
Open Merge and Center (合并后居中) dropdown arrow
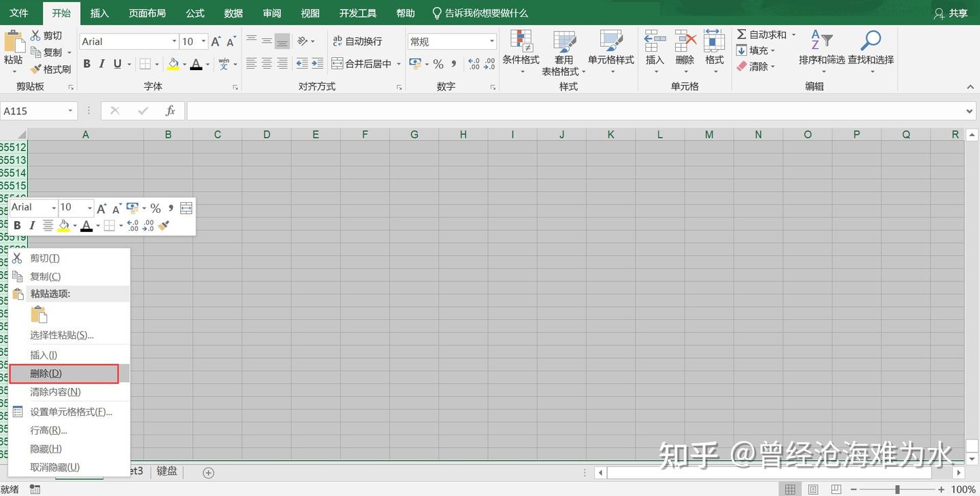399,64
